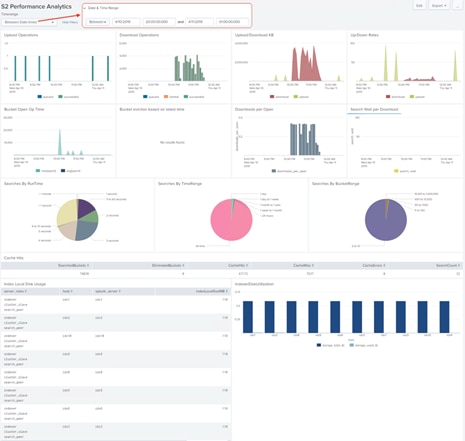465x441 pixels.
Task: Toggle upload legend swatch in Up/Down Rates
Action: pos(412,97)
